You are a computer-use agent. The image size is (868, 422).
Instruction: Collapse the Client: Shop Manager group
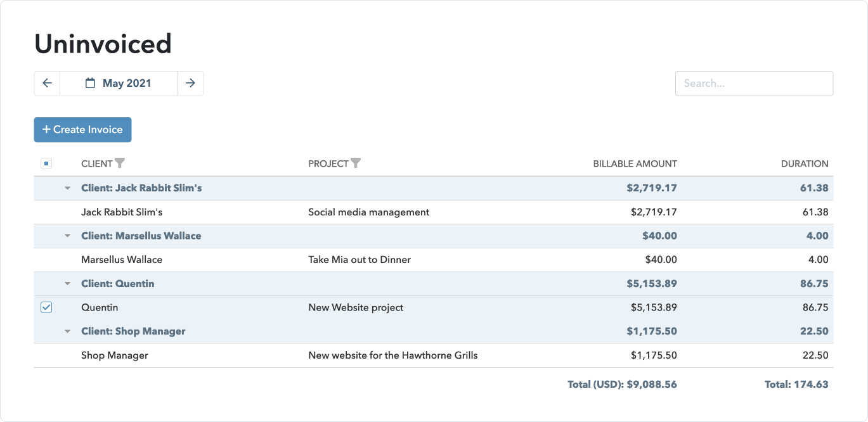[x=67, y=331]
